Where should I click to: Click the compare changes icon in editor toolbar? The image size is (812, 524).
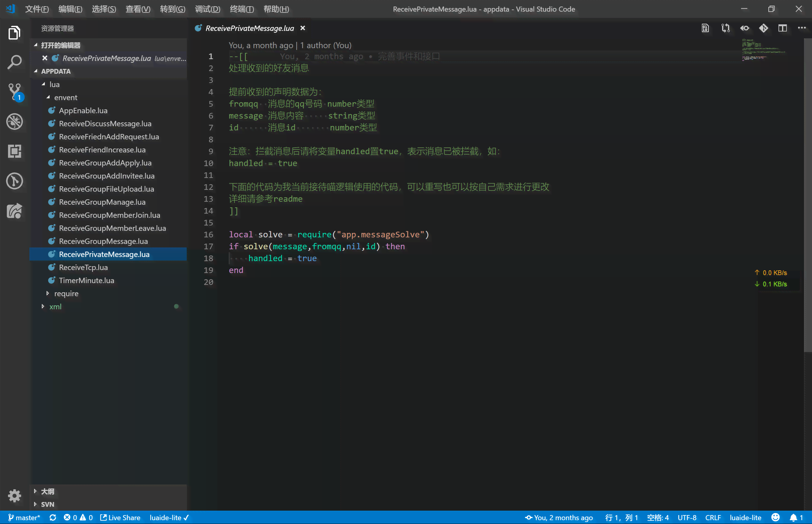(725, 28)
